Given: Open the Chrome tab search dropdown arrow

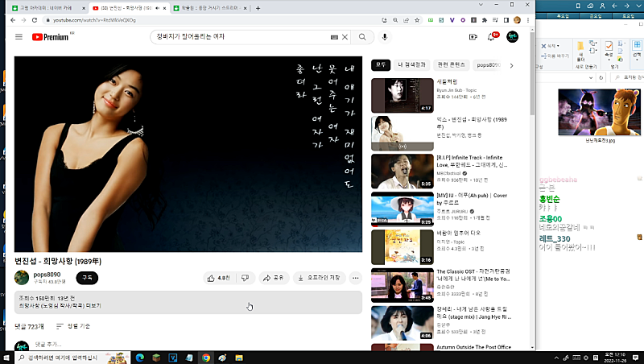Looking at the screenshot, I should point(481,5).
